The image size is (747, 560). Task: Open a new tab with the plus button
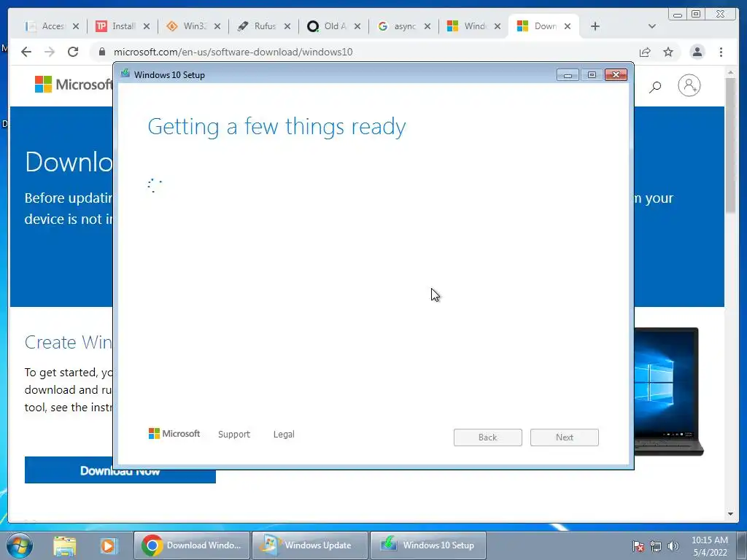click(595, 26)
